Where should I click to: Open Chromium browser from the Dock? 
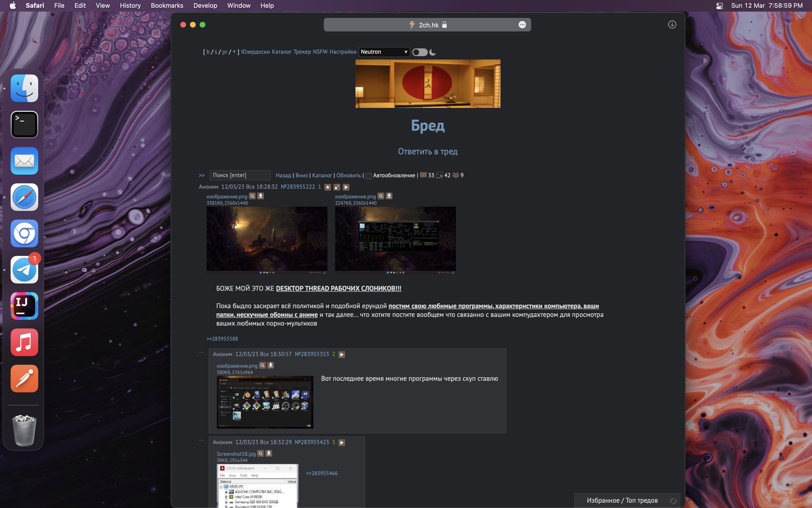(x=24, y=233)
